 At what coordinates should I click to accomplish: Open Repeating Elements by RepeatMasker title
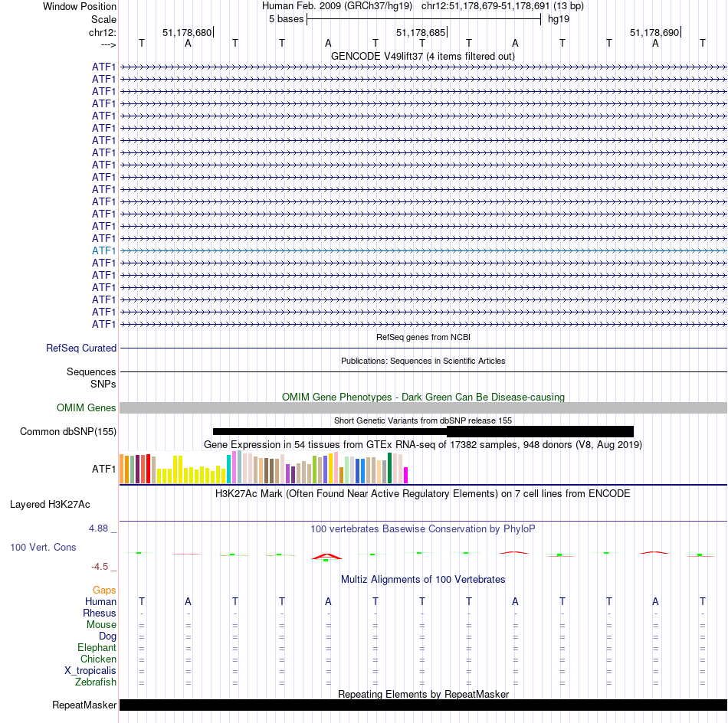(x=423, y=694)
